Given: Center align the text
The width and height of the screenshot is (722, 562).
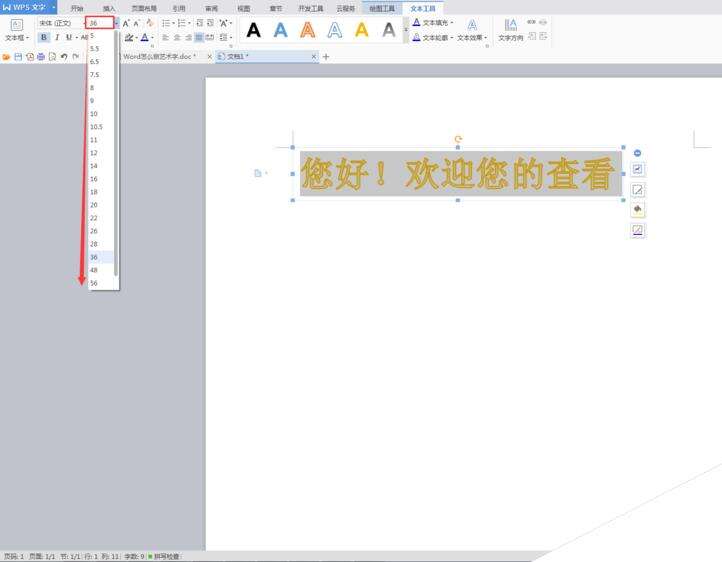Looking at the screenshot, I should tap(177, 38).
